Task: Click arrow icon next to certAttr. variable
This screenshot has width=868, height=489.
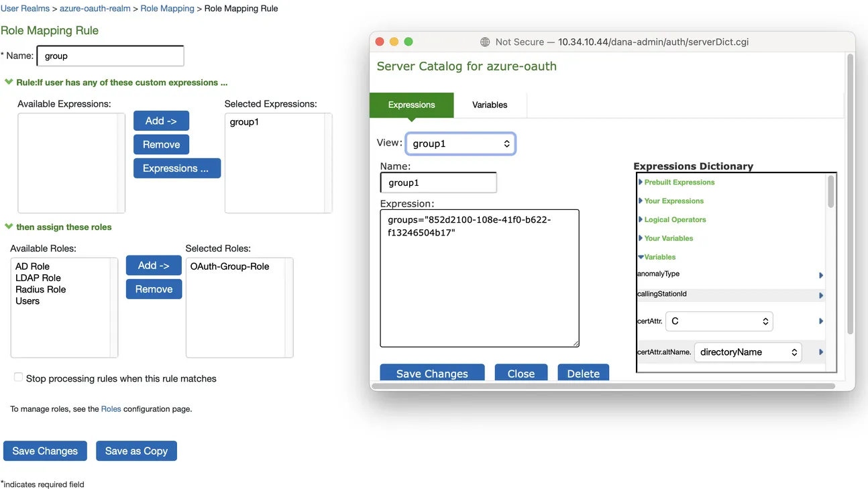Action: point(821,321)
